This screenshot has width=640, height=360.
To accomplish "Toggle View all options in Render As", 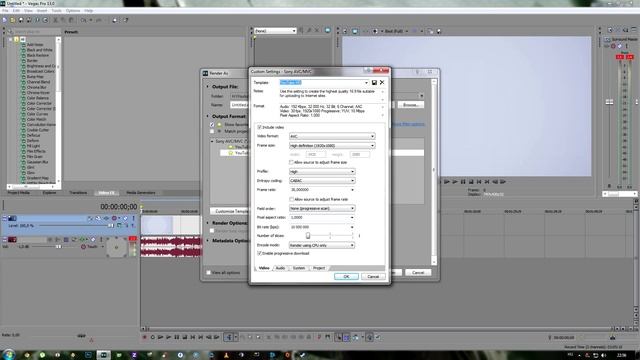I will pos(209,272).
